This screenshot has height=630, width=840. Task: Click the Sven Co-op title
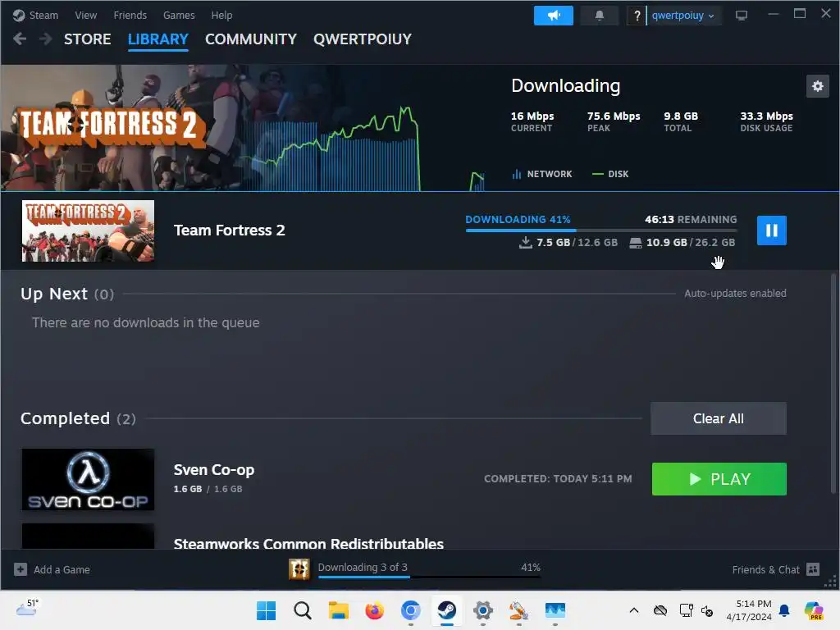(x=214, y=470)
